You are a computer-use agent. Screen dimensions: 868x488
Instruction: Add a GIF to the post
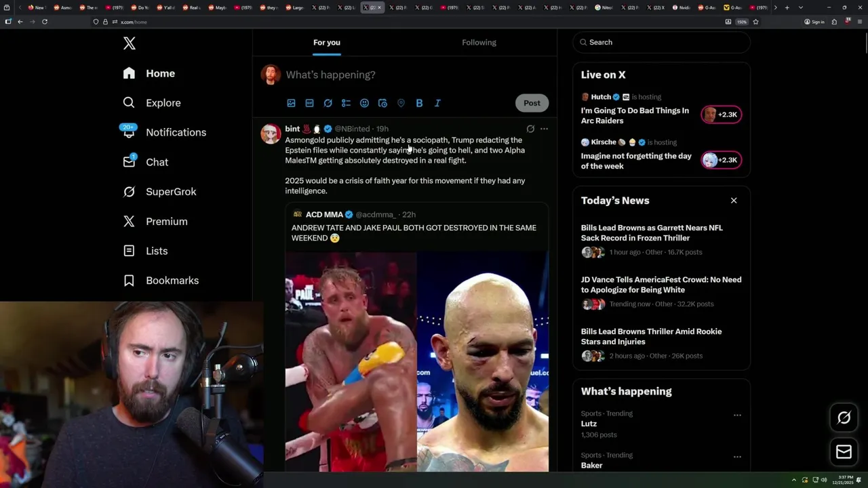pos(309,103)
